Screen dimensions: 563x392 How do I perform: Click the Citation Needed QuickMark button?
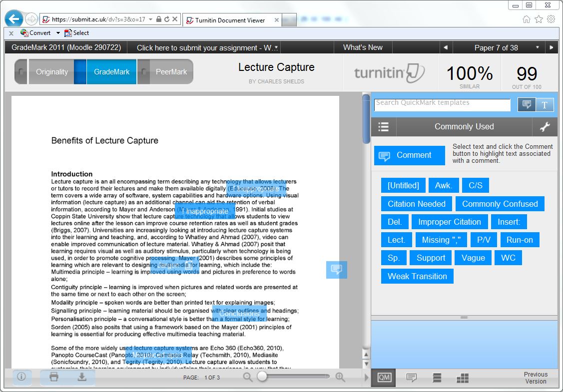(x=417, y=204)
